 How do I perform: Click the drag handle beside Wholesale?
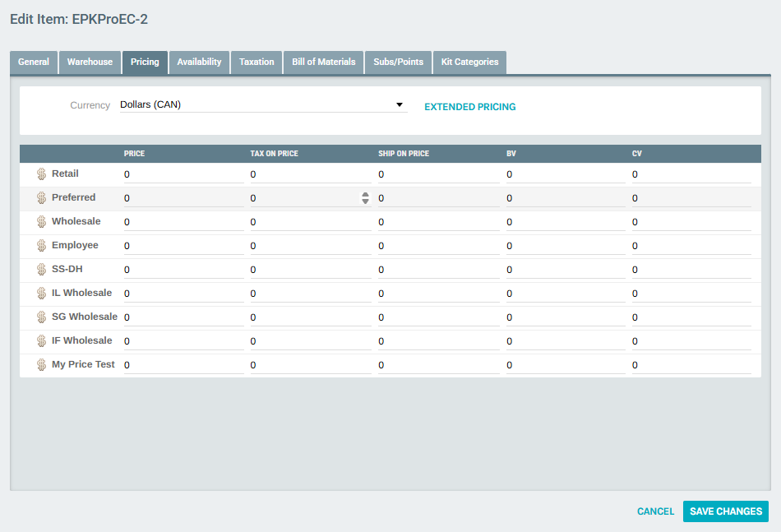tap(42, 221)
